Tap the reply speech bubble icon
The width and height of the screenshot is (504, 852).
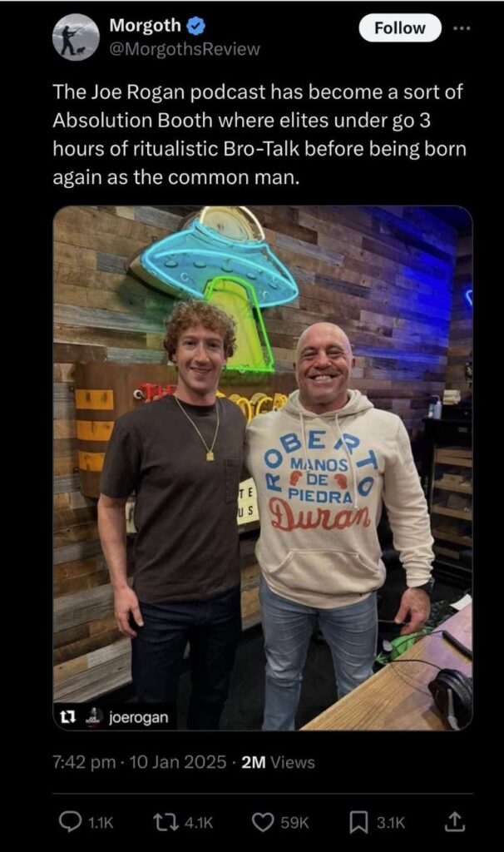pos(70,822)
